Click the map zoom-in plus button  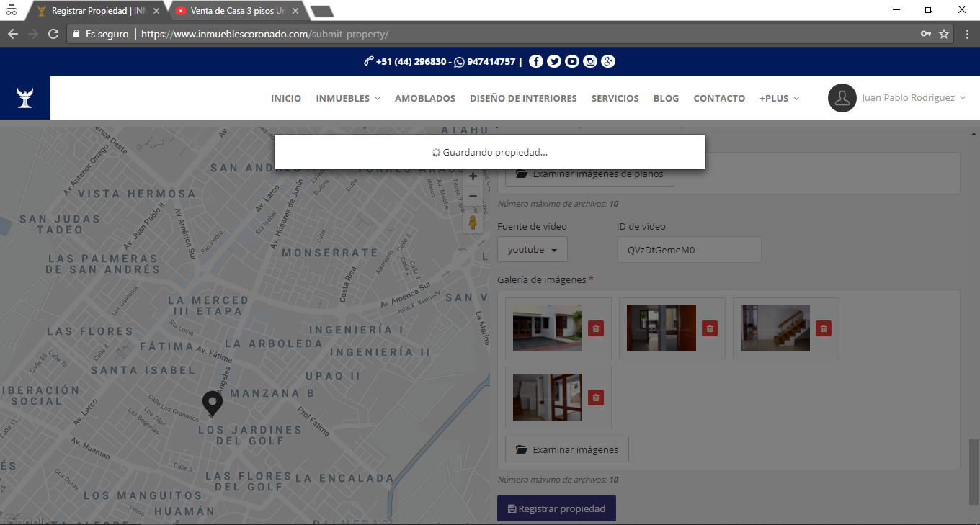point(473,176)
